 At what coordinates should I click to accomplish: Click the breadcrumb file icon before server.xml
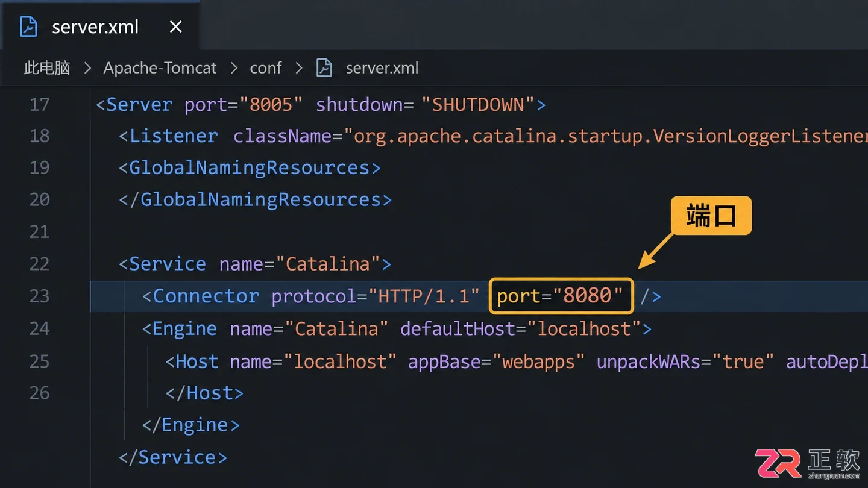tap(324, 68)
